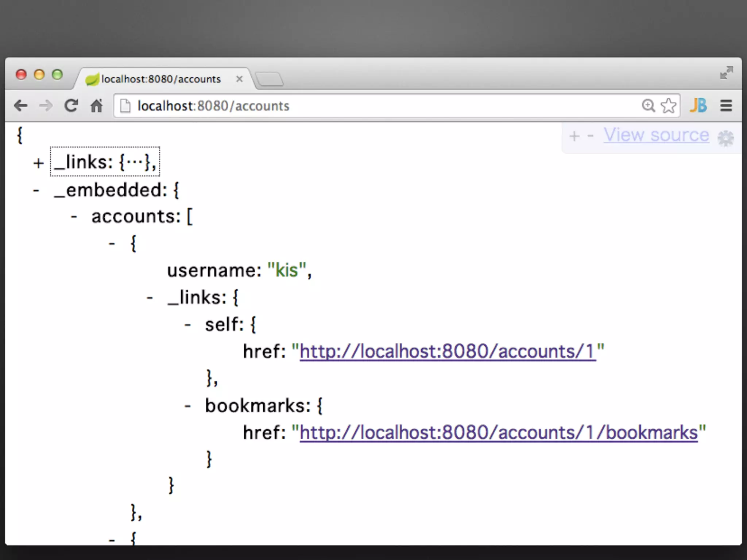Open the Chrome hamburger menu

[726, 106]
